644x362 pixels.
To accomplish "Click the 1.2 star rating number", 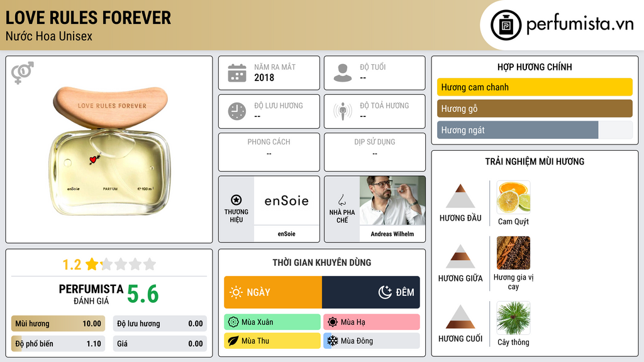I will [x=72, y=265].
